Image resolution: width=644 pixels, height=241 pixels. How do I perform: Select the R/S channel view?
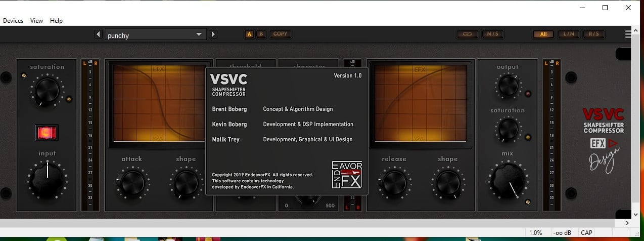pos(594,34)
